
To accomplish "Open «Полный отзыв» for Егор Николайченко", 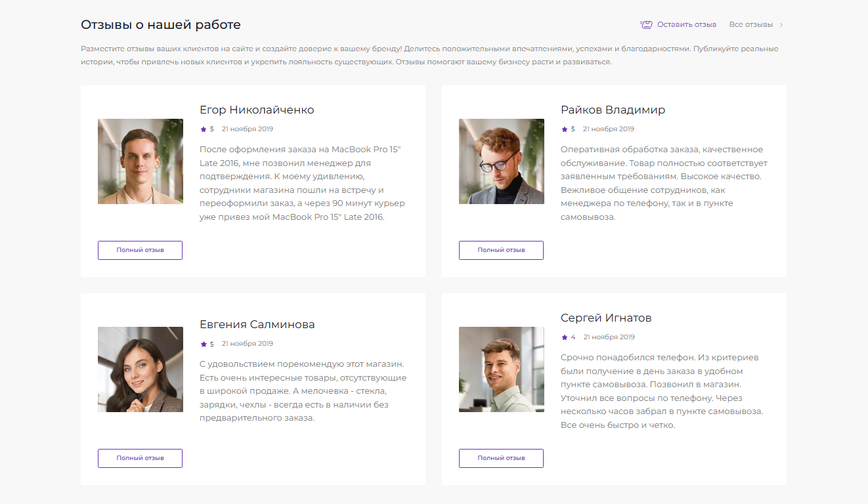I will pos(140,250).
